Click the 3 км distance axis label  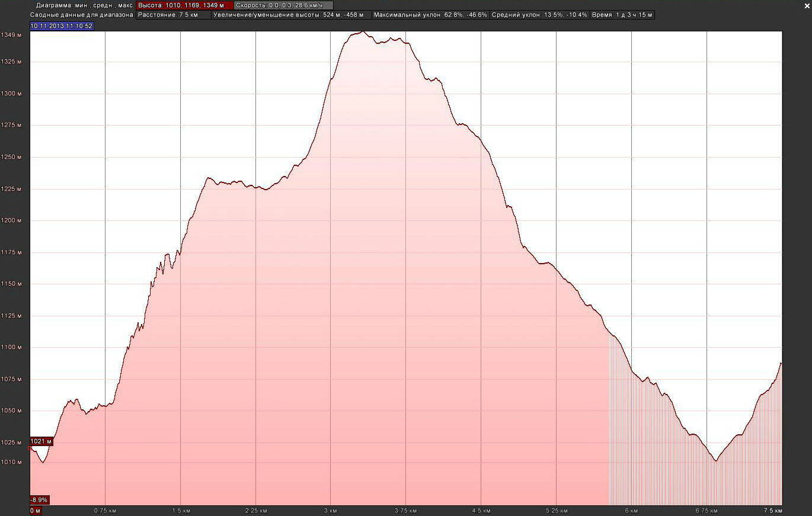coord(330,511)
